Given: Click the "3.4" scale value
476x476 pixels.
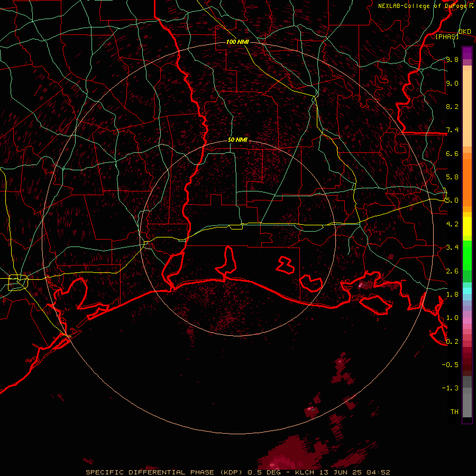Looking at the screenshot, I should point(452,248).
